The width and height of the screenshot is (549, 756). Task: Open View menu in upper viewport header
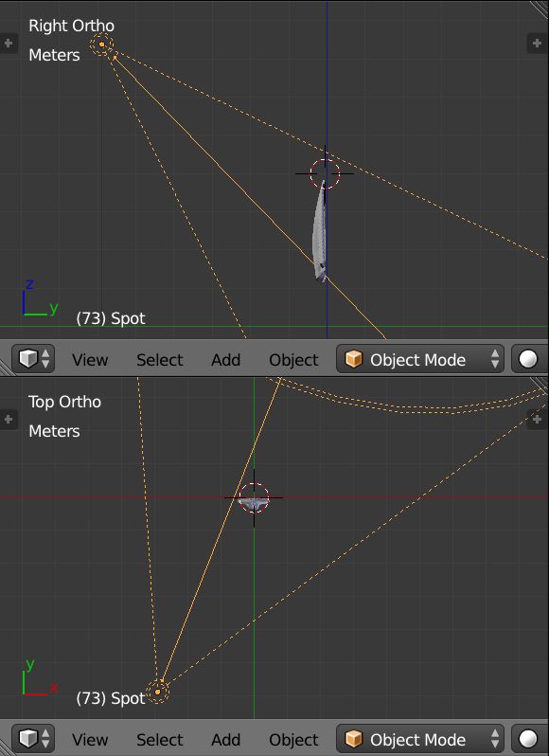tap(90, 360)
